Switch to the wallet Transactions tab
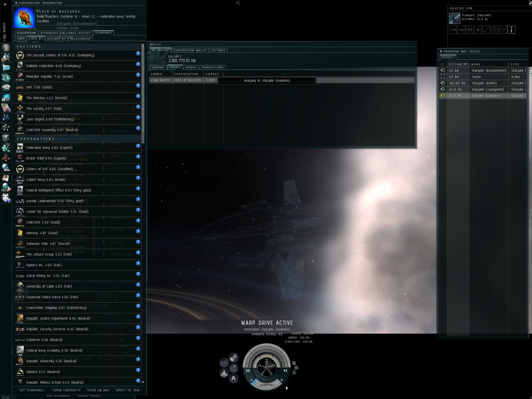 pos(213,67)
